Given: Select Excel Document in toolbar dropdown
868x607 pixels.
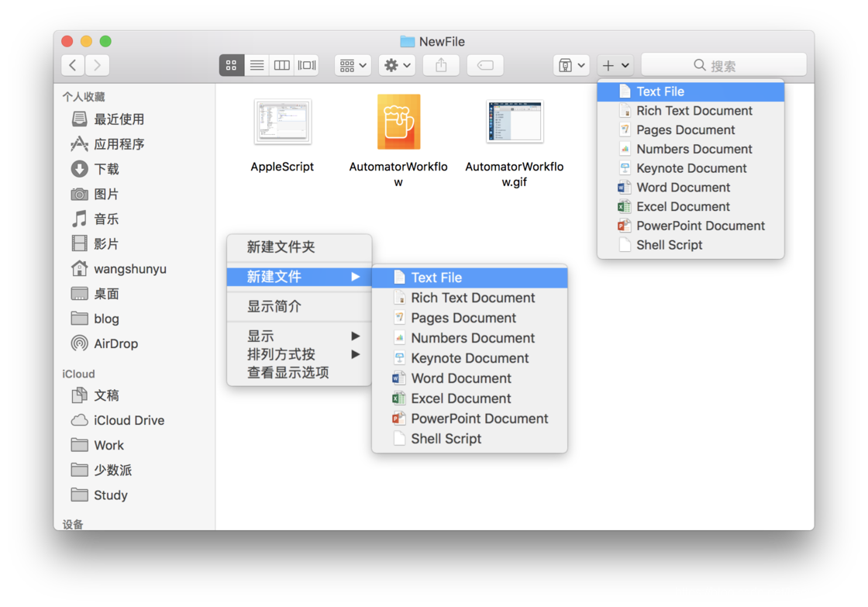Looking at the screenshot, I should (691, 206).
